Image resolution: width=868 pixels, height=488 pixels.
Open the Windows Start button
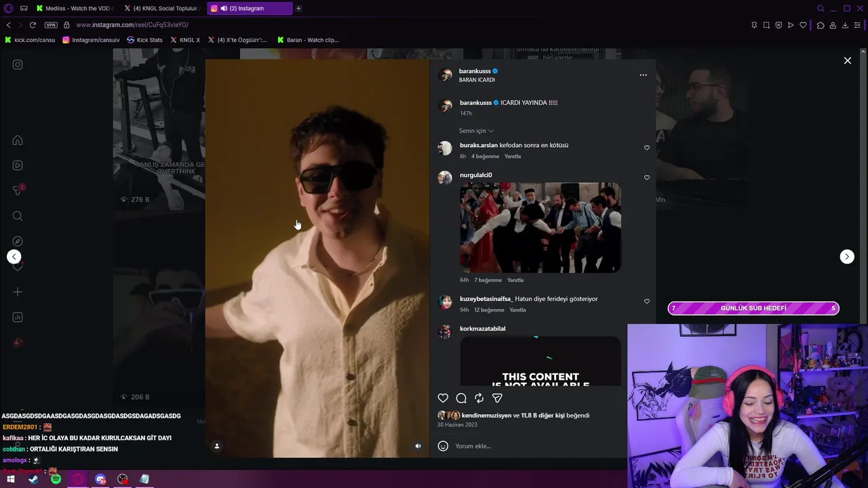[x=11, y=479]
